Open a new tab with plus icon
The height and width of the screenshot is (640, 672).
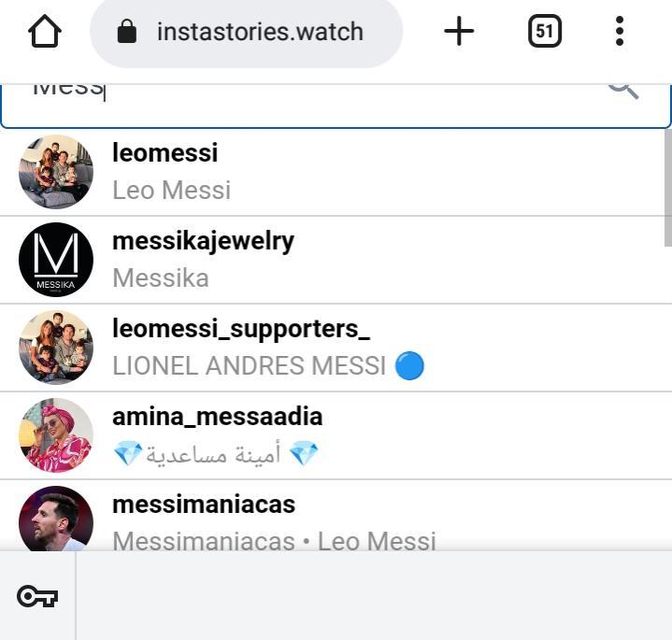[459, 32]
